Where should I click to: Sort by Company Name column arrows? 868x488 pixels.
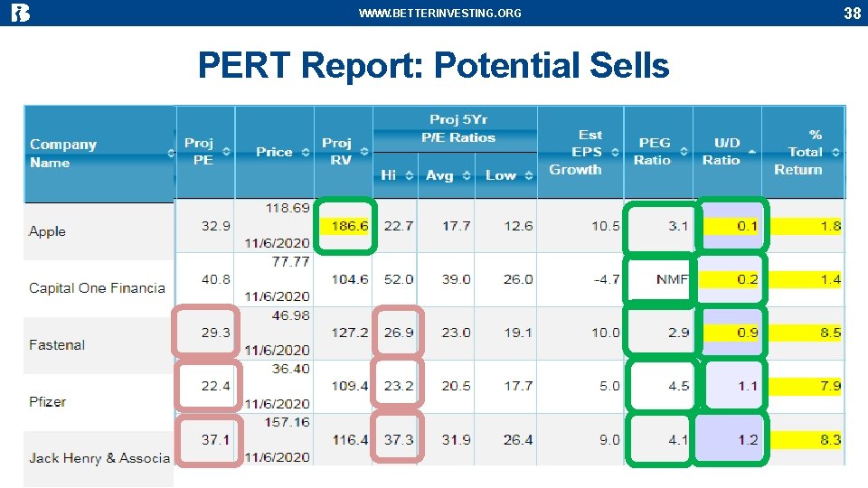coord(171,154)
